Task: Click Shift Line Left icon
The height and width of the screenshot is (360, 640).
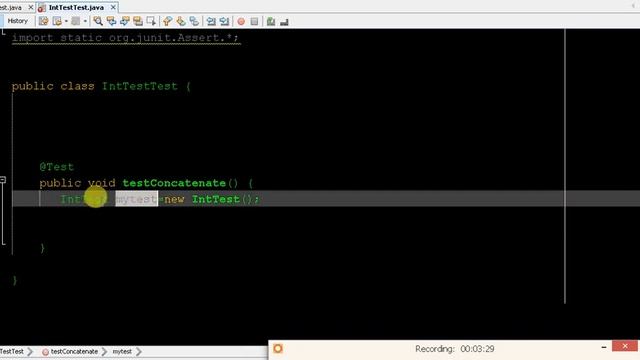Action: tap(211, 21)
